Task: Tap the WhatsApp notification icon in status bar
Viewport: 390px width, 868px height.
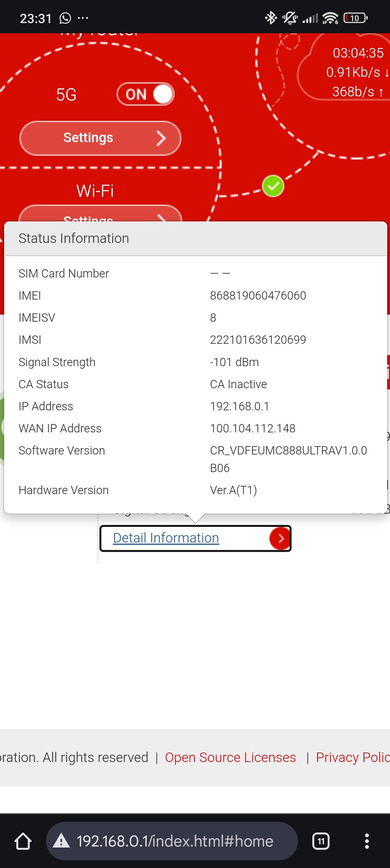Action: tap(65, 18)
